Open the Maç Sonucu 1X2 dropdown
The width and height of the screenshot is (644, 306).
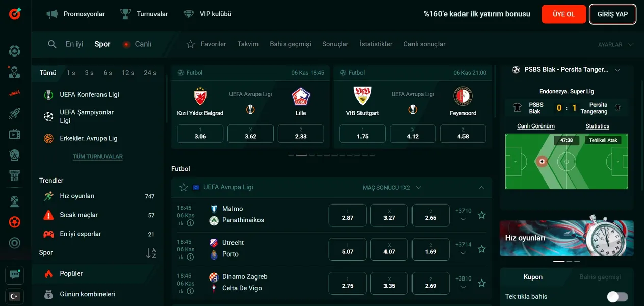392,188
